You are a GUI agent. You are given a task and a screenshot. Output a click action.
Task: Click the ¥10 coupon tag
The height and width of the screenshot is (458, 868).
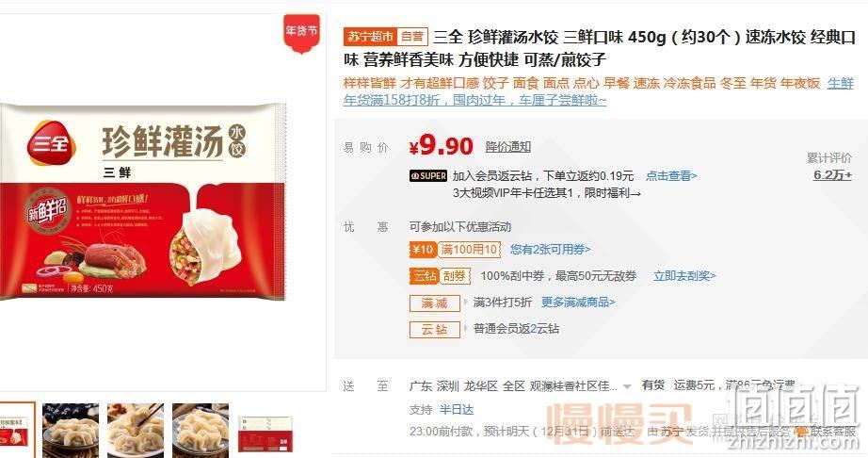pyautogui.click(x=423, y=250)
